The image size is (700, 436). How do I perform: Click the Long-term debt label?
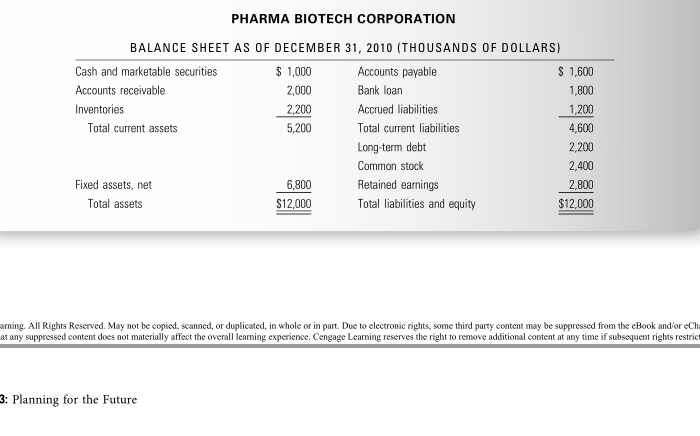(392, 147)
